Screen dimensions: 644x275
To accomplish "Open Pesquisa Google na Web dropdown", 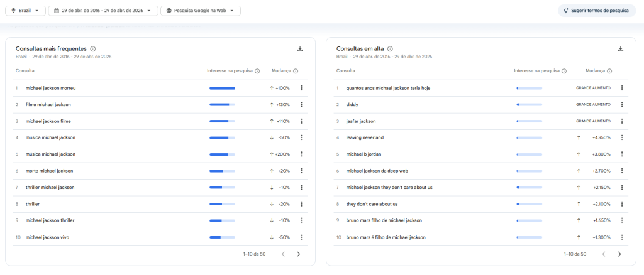I will [200, 11].
